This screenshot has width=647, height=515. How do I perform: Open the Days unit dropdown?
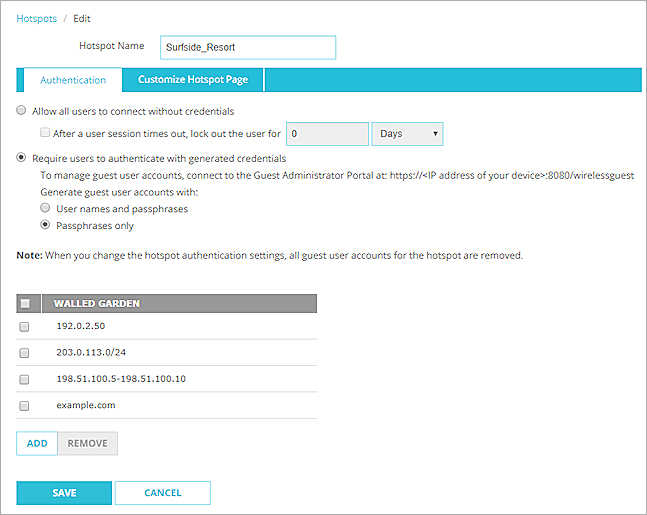pos(407,133)
